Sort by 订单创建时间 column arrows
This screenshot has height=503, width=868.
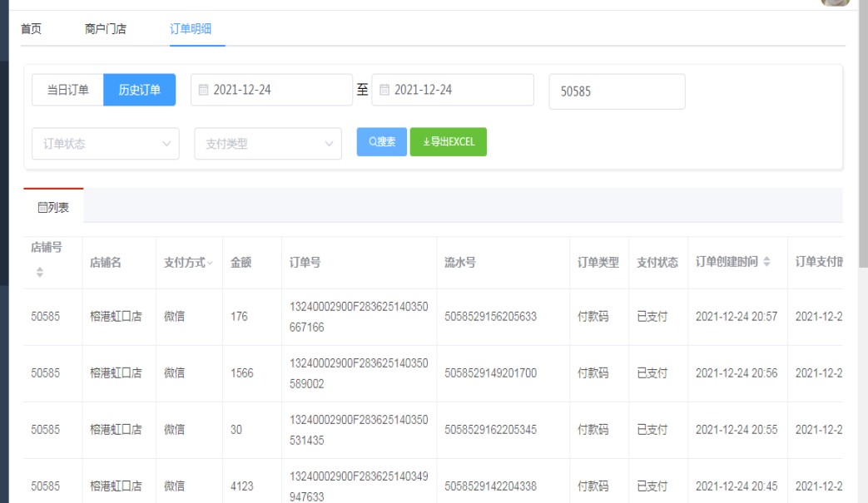point(766,263)
